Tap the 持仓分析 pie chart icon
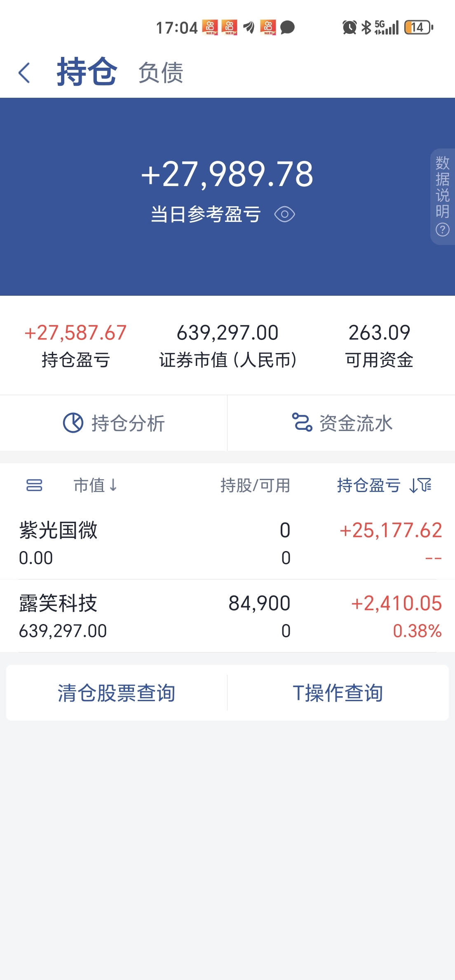Screen dimensions: 455x980 [x=73, y=423]
